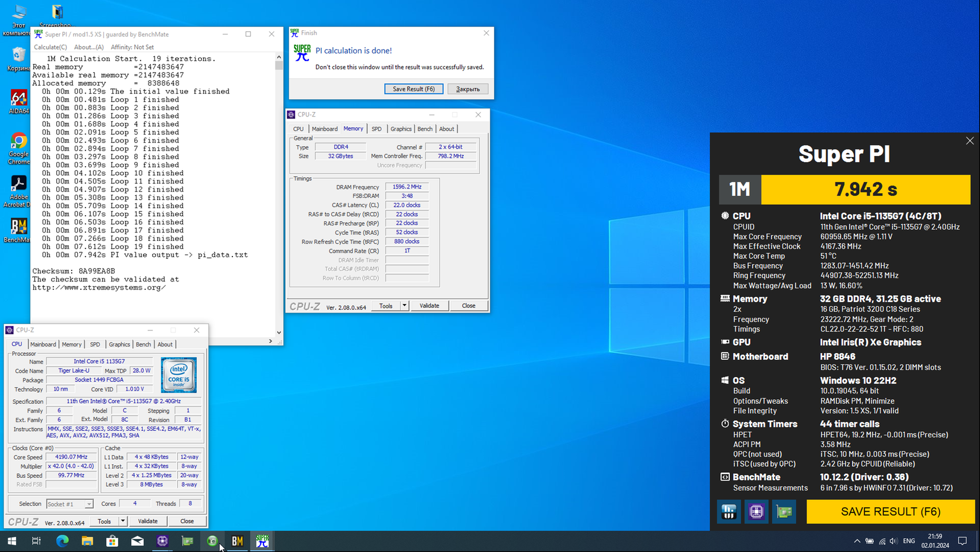Switch to SPD tab in CPU-Z Memory window

[376, 129]
